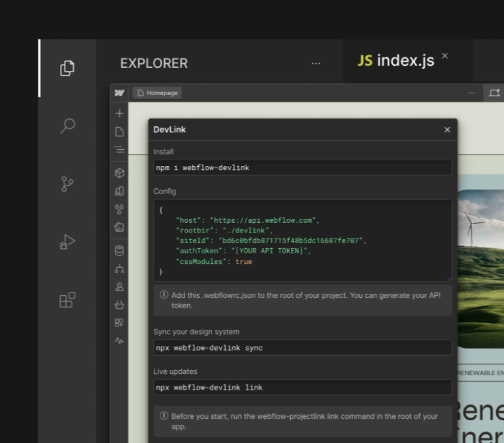
Task: Open the Logic flow icon
Action: click(119, 268)
